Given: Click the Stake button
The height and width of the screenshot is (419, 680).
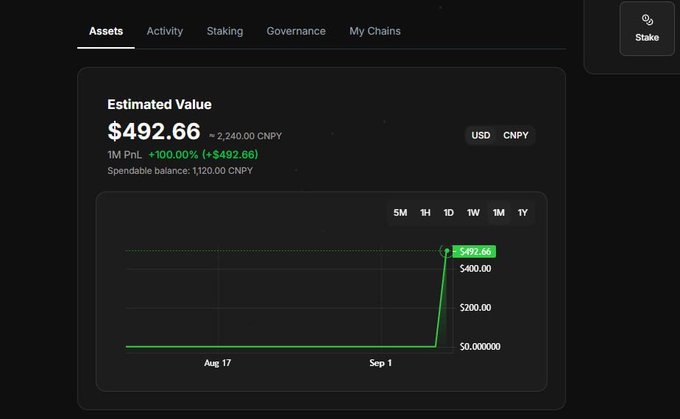Looking at the screenshot, I should tap(647, 29).
